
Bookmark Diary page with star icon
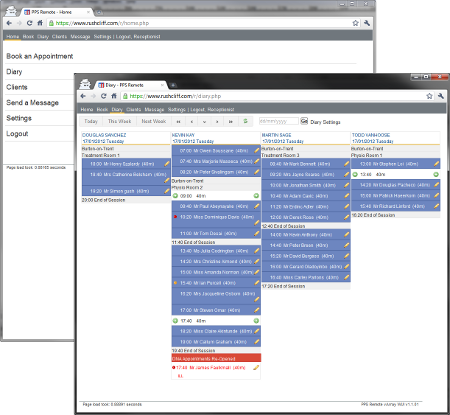[x=429, y=96]
